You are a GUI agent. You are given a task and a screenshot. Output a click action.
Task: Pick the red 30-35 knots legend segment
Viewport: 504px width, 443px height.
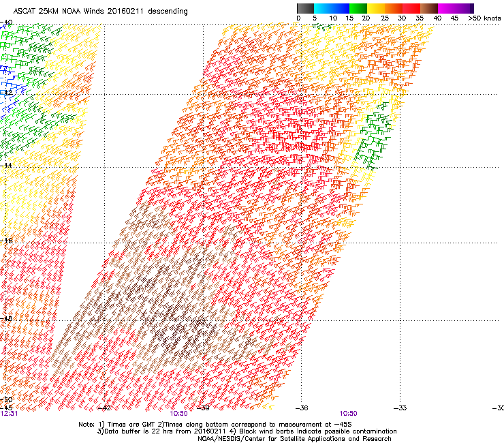point(411,8)
